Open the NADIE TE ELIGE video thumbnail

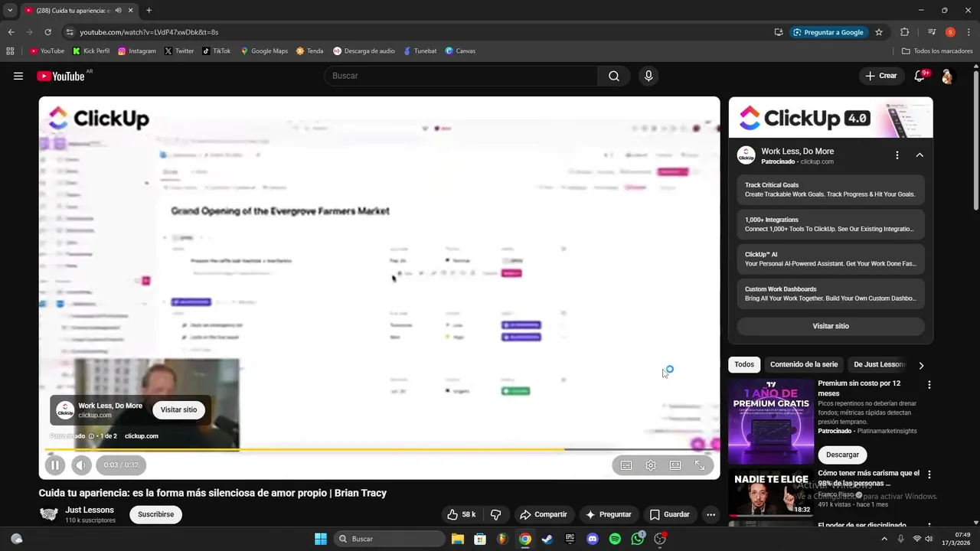click(771, 493)
